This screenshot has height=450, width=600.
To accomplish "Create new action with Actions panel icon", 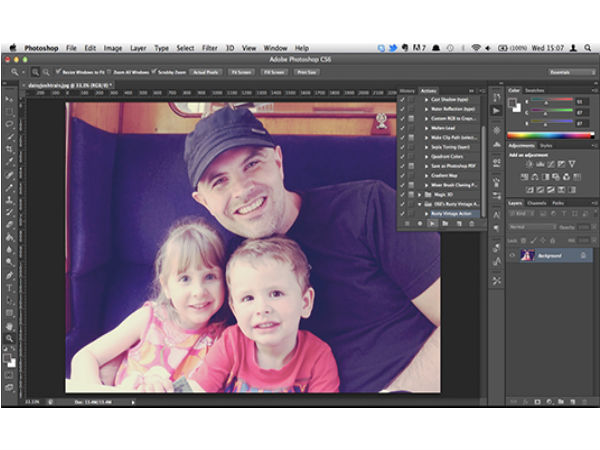I will (458, 223).
